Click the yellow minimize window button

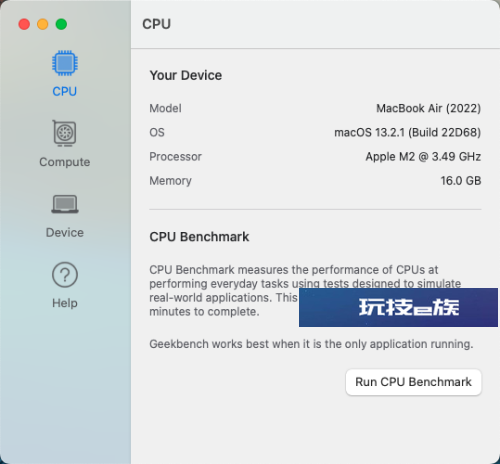43,24
